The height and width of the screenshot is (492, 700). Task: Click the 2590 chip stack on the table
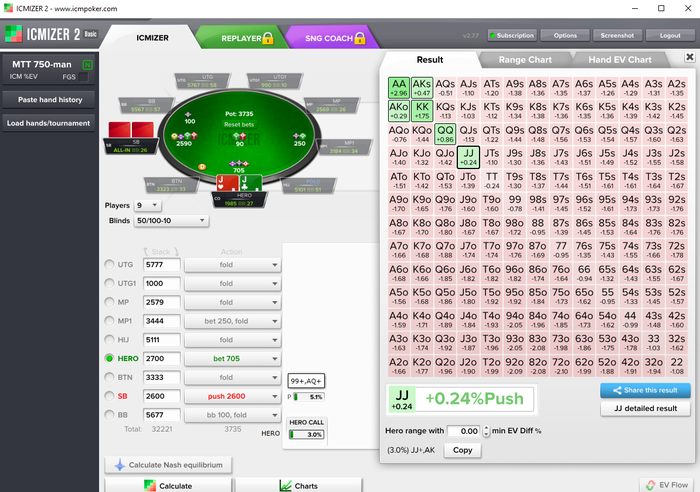point(184,136)
